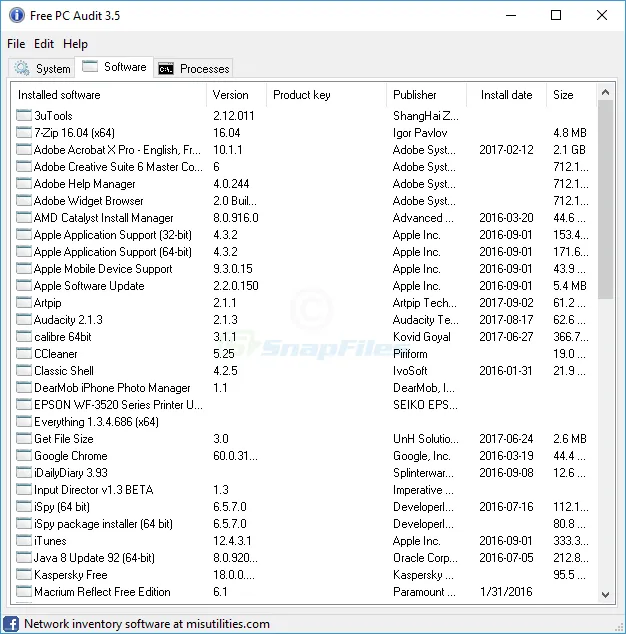Image resolution: width=626 pixels, height=634 pixels.
Task: Select EPSON WF-3520 Series Printer entry
Action: (x=118, y=404)
